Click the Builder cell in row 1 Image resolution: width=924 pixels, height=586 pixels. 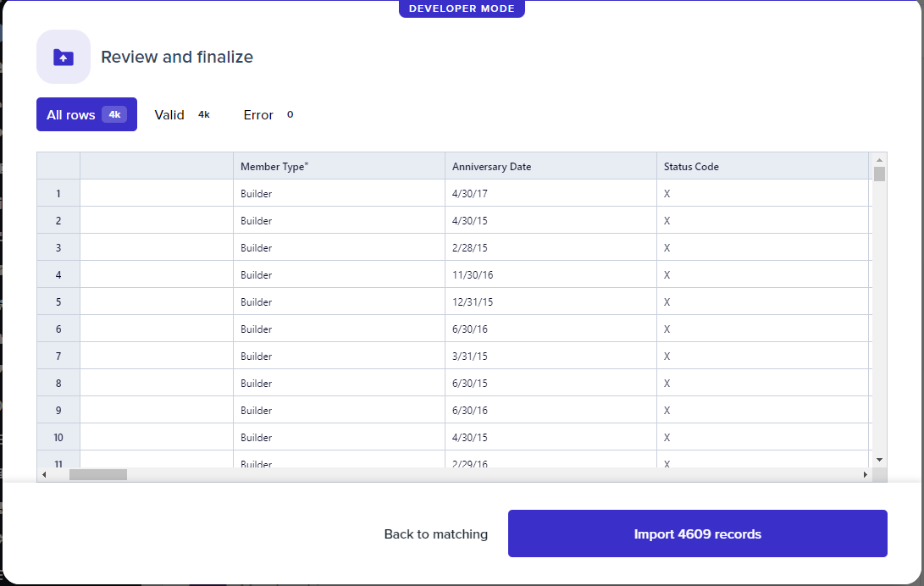tap(340, 193)
